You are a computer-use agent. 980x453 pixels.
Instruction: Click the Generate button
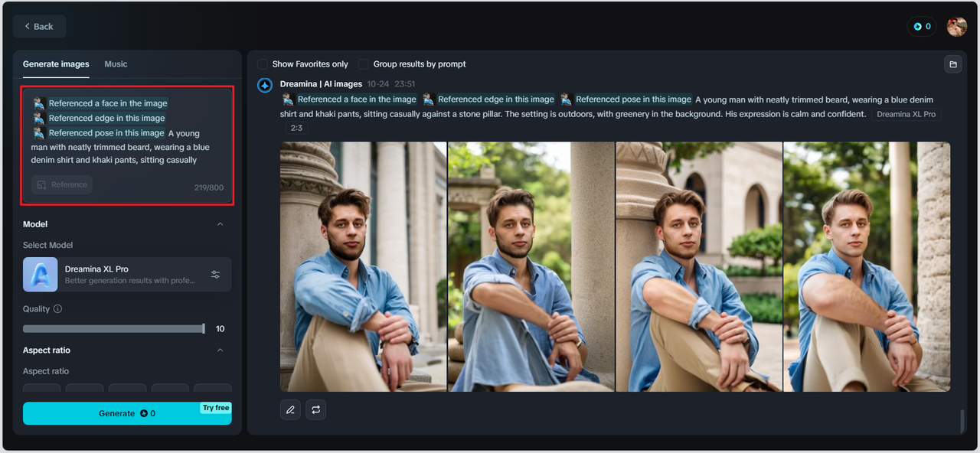pyautogui.click(x=127, y=413)
